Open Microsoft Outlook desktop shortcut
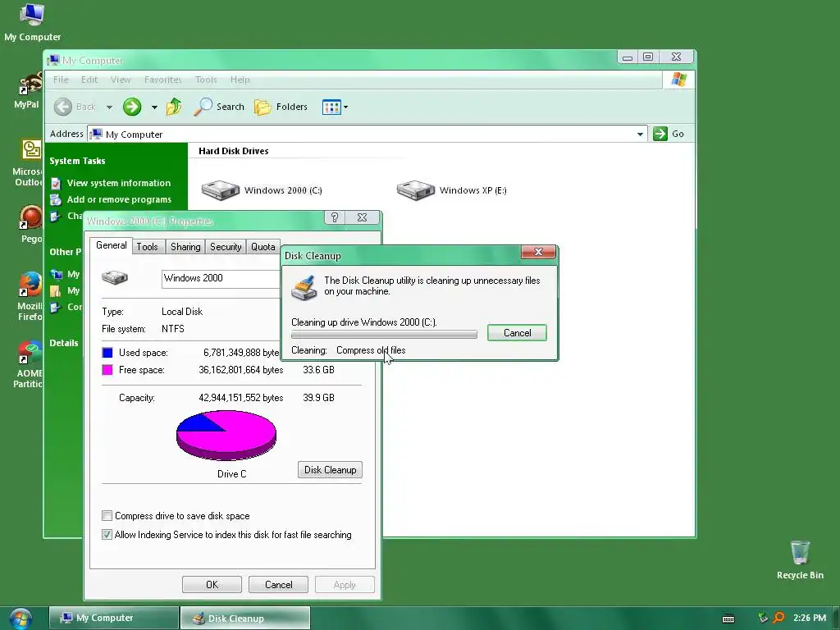840x630 pixels. (x=28, y=162)
